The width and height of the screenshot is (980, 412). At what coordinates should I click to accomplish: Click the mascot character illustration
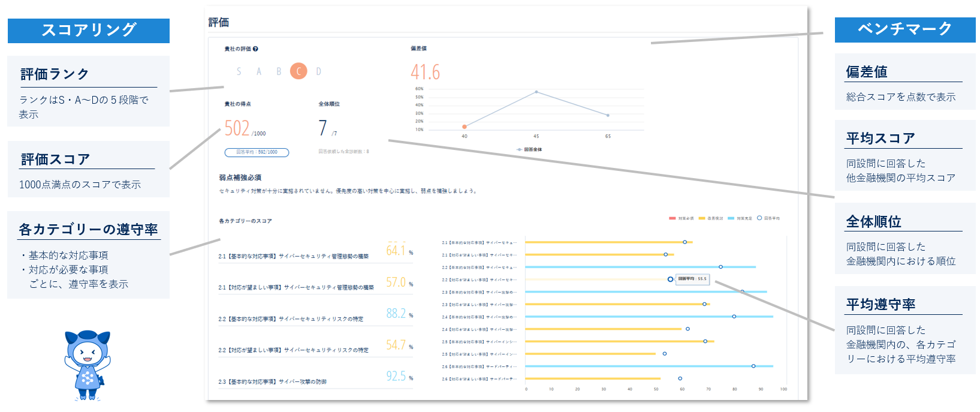pos(88,365)
